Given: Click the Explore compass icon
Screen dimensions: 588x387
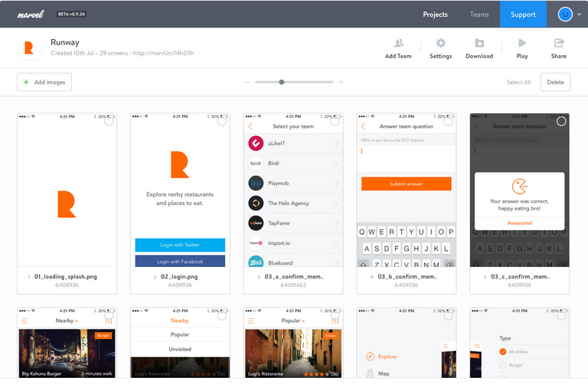Looking at the screenshot, I should point(370,356).
